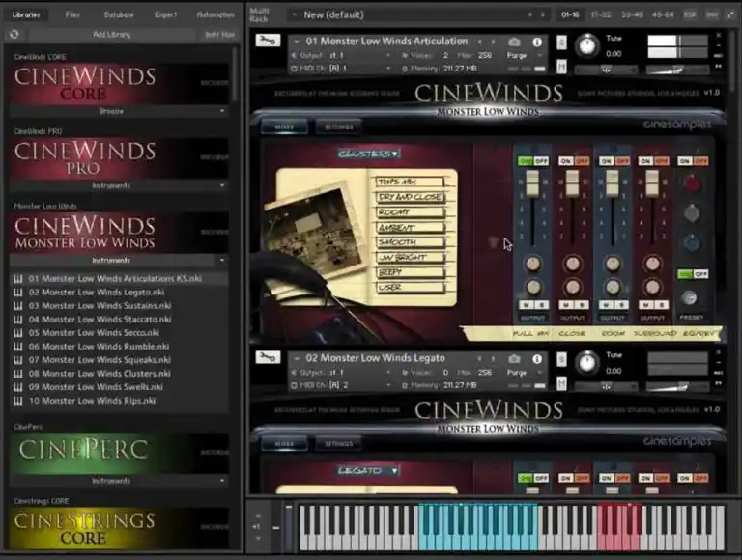This screenshot has height=560, width=742.
Task: Click the blue knob in EQ/REV channel
Action: click(x=692, y=243)
